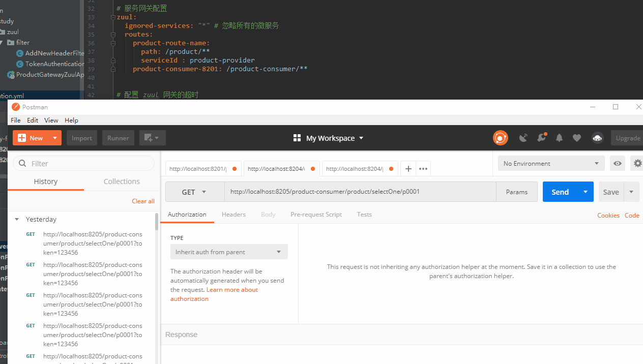This screenshot has height=364, width=643.
Task: Open ProductGatewayZuulApp file in IDE tree
Action: click(45, 75)
